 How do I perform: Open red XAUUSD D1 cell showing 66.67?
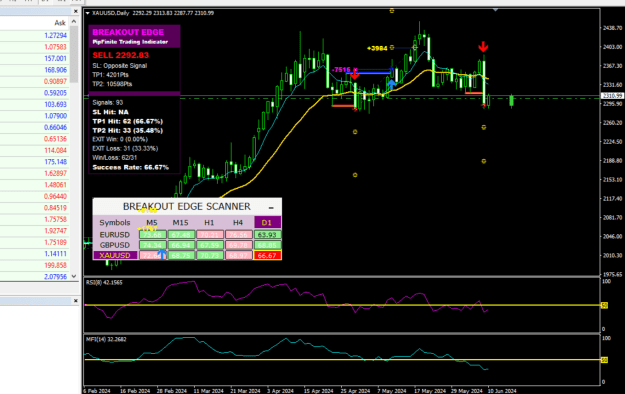267,255
